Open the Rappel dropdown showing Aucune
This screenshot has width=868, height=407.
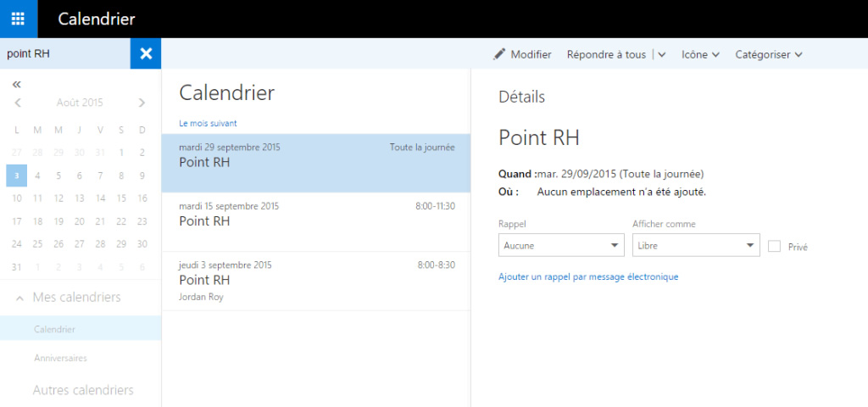click(x=561, y=245)
